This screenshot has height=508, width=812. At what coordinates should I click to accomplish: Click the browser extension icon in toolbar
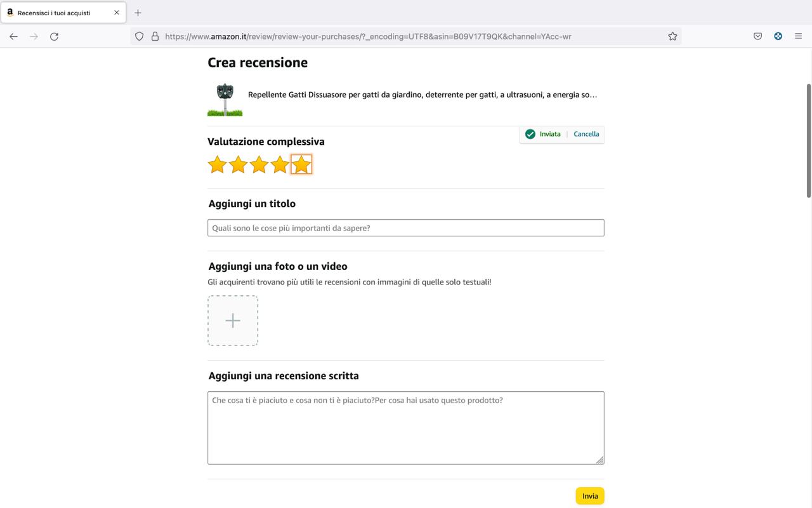[778, 36]
